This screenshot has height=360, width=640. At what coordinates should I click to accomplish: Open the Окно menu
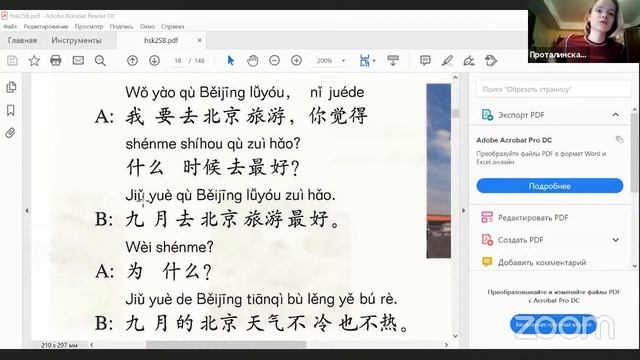[x=147, y=27]
